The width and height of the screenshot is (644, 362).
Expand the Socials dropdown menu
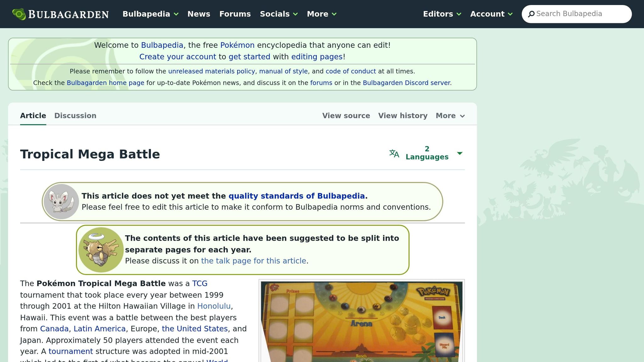pos(279,14)
